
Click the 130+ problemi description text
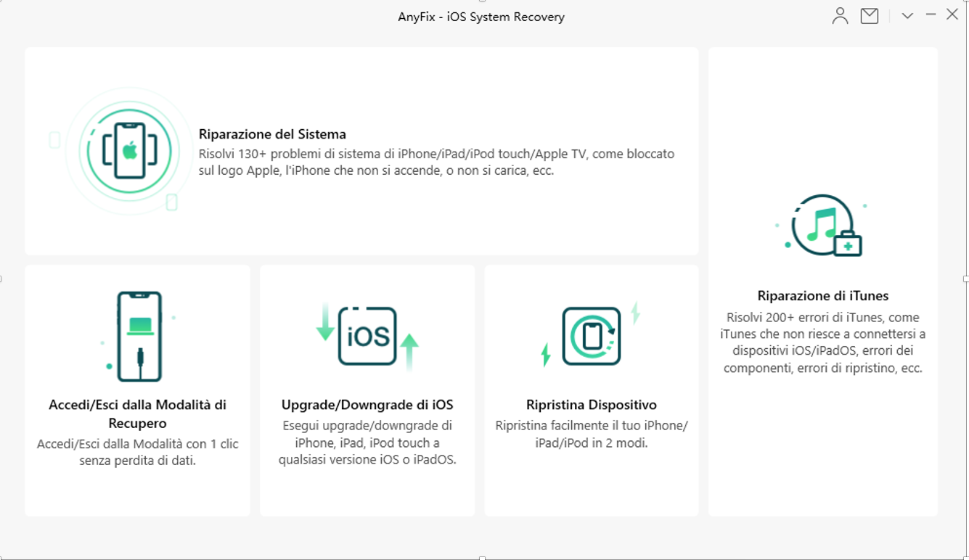coord(436,163)
